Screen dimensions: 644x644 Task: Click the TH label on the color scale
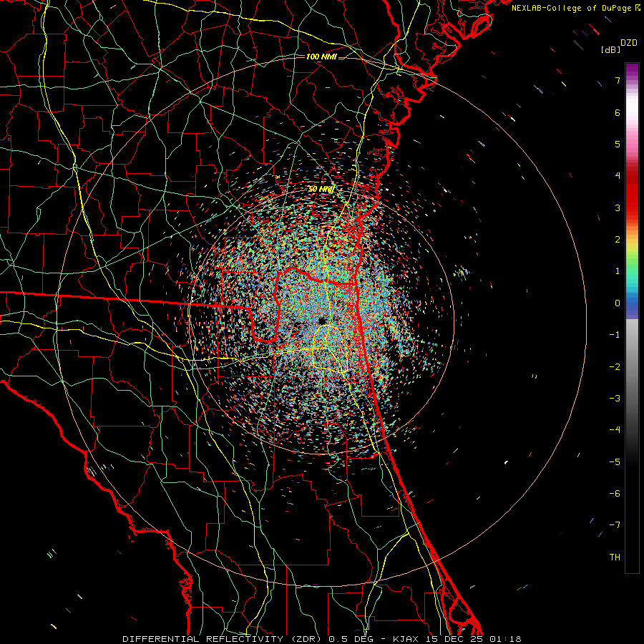[x=615, y=557]
